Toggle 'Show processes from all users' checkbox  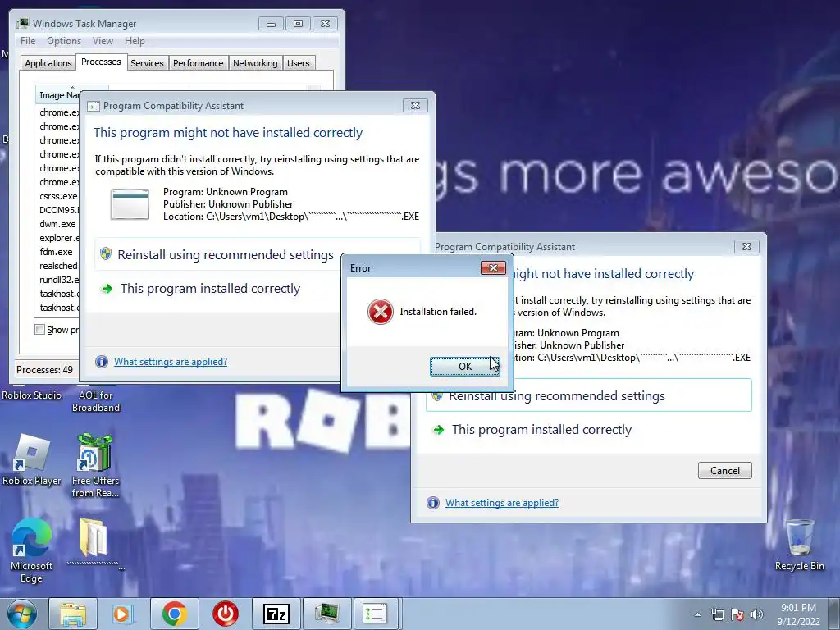(39, 330)
